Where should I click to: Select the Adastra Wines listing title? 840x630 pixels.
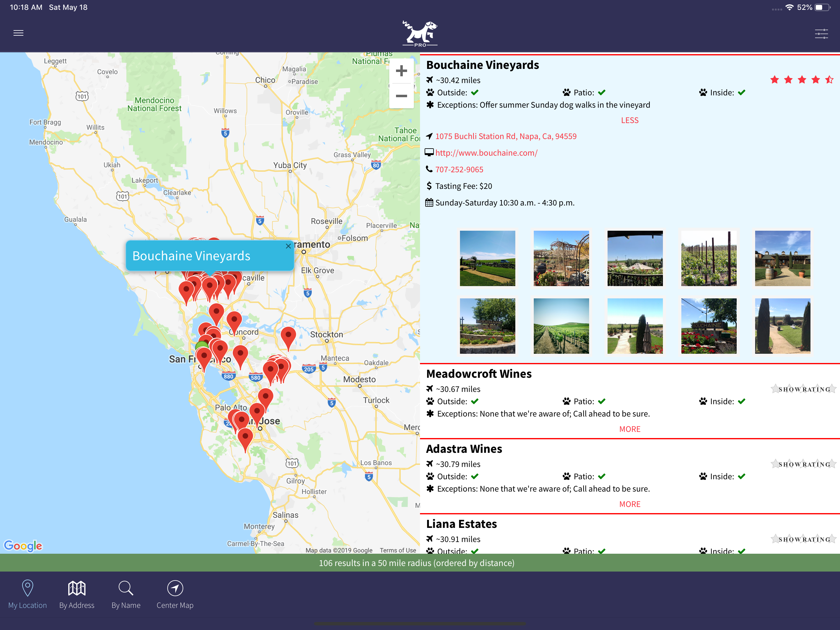[x=464, y=449]
